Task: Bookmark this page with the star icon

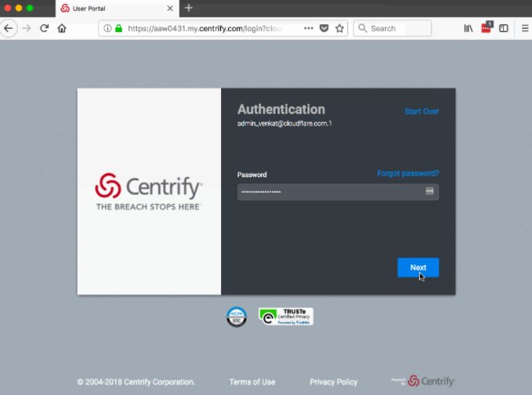Action: click(339, 28)
